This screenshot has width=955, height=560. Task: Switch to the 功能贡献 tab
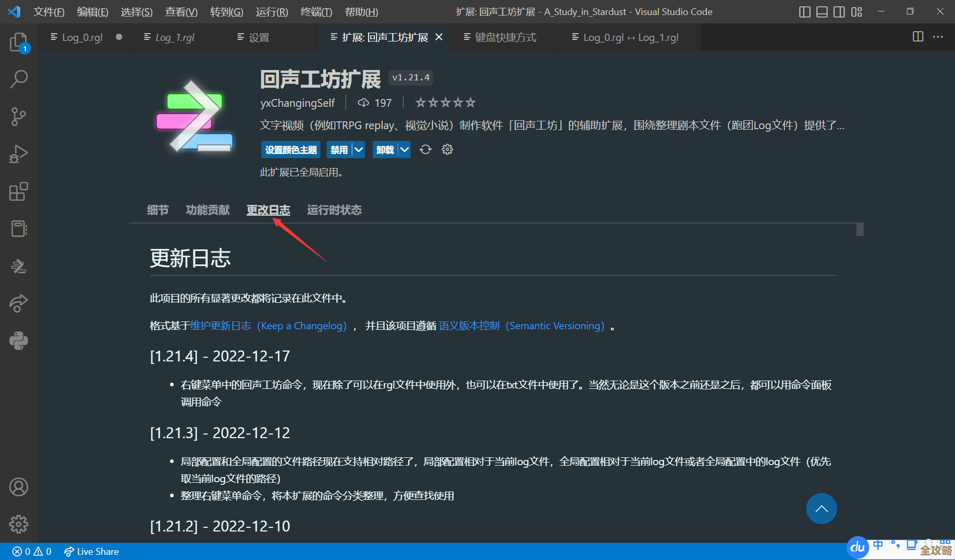pyautogui.click(x=207, y=210)
